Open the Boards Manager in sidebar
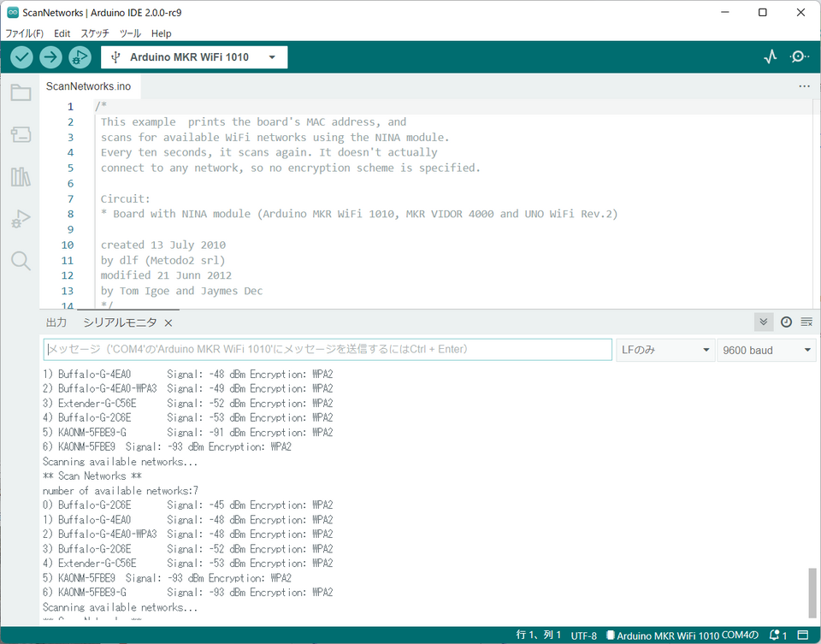 [x=21, y=134]
